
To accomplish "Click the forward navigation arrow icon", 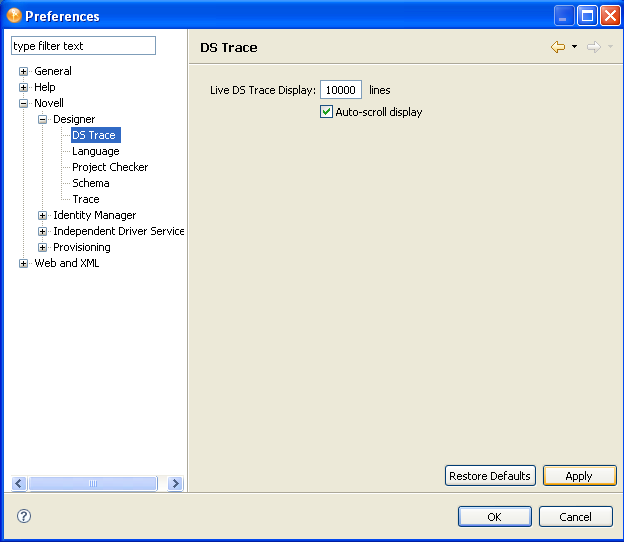I will pyautogui.click(x=594, y=47).
